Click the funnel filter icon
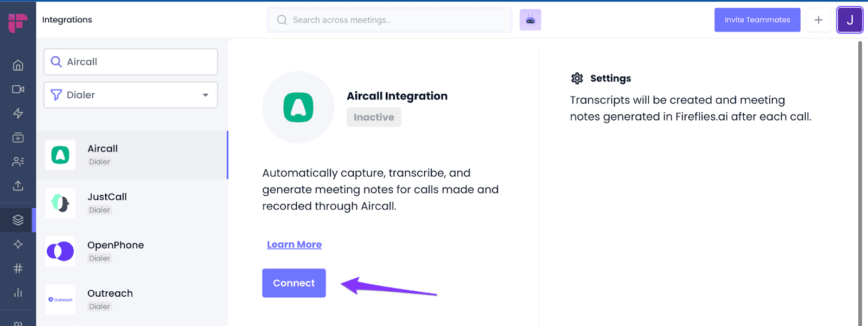The image size is (868, 326). (x=56, y=95)
